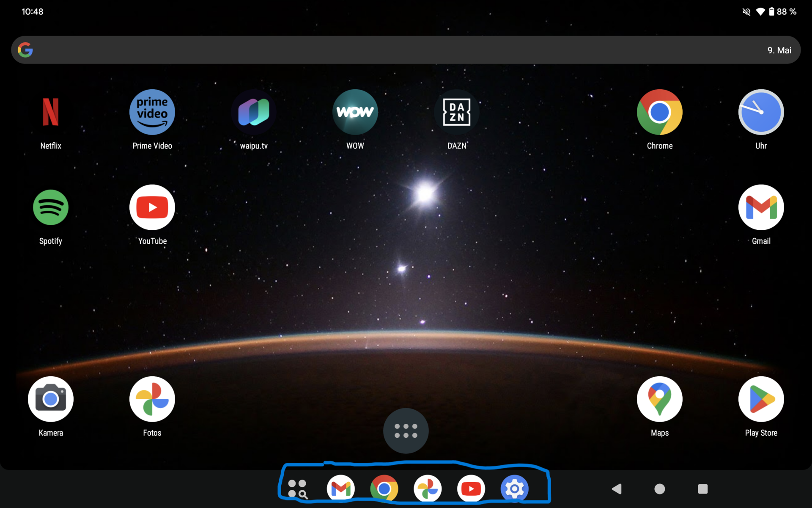Open the waipu.tv app
The image size is (812, 508).
(254, 112)
